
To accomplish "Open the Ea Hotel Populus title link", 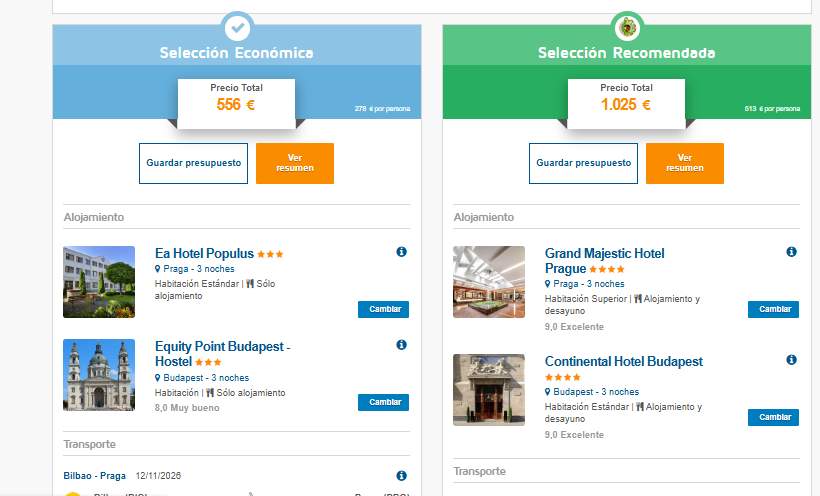I will pyautogui.click(x=204, y=253).
